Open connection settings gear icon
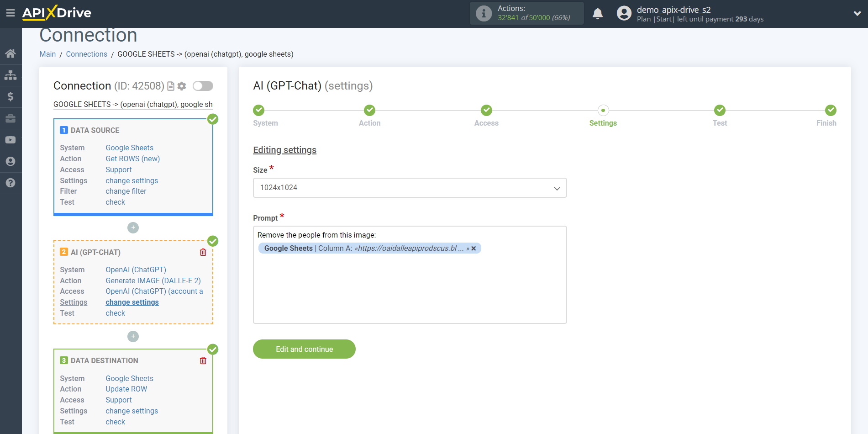 [x=182, y=86]
